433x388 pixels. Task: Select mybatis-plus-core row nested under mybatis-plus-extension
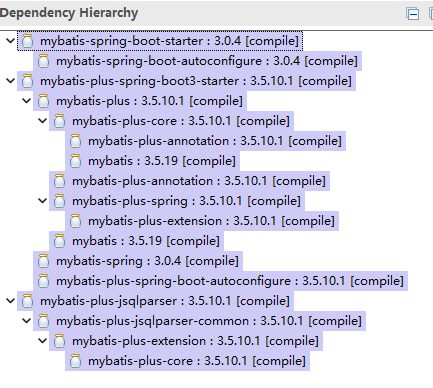tap(187, 361)
